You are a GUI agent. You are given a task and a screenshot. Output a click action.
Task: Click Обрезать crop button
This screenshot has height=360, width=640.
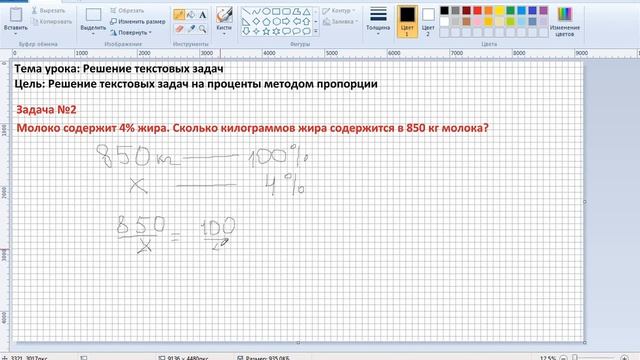(x=127, y=11)
